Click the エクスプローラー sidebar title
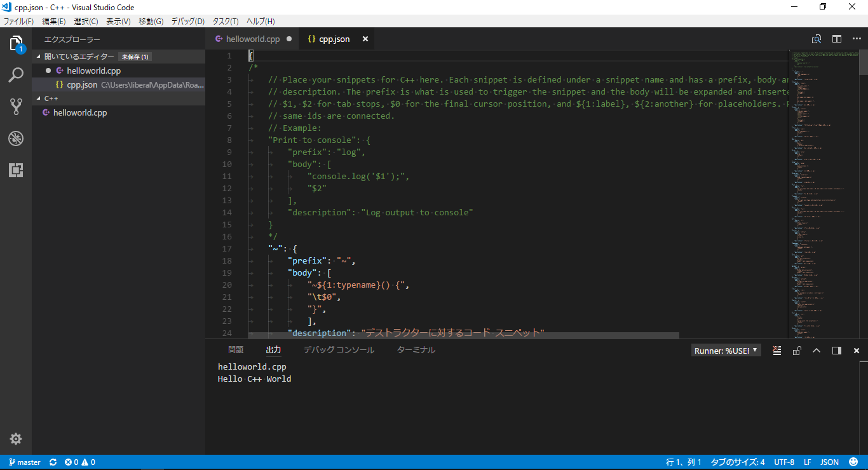The width and height of the screenshot is (868, 470). click(x=72, y=39)
